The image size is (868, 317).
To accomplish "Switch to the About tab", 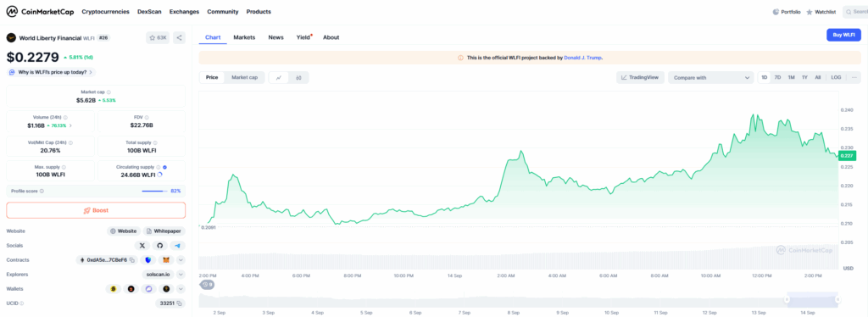I will point(331,37).
